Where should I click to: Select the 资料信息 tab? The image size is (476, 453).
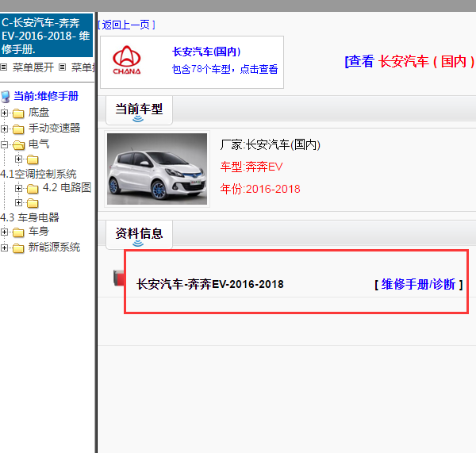[x=139, y=234]
